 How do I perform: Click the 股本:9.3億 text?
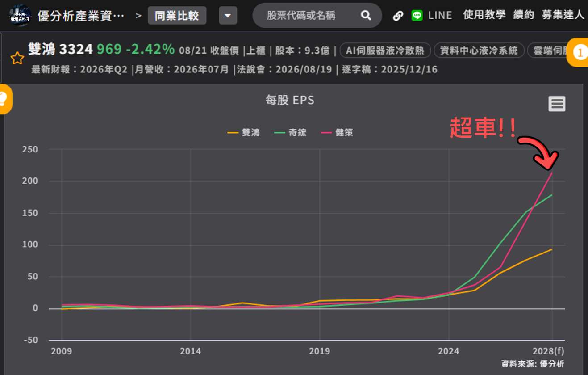coord(302,51)
